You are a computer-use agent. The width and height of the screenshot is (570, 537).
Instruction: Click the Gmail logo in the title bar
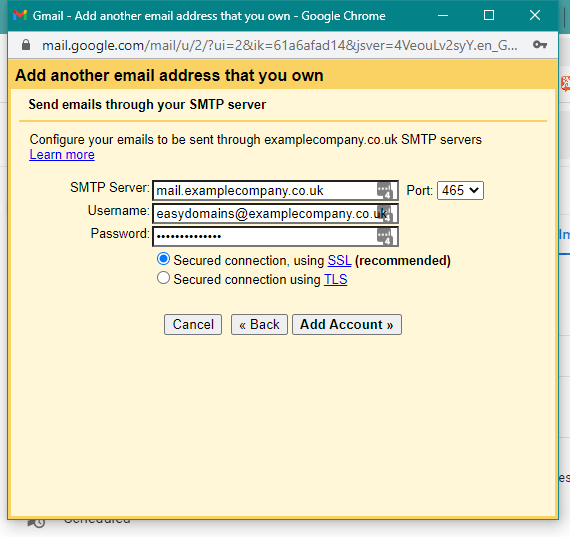20,15
